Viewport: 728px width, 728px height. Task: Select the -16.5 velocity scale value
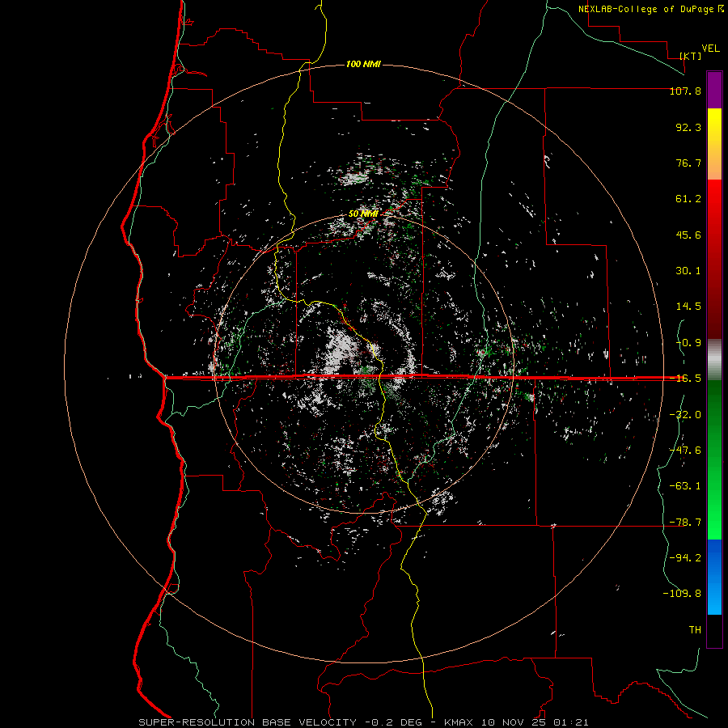pos(685,379)
